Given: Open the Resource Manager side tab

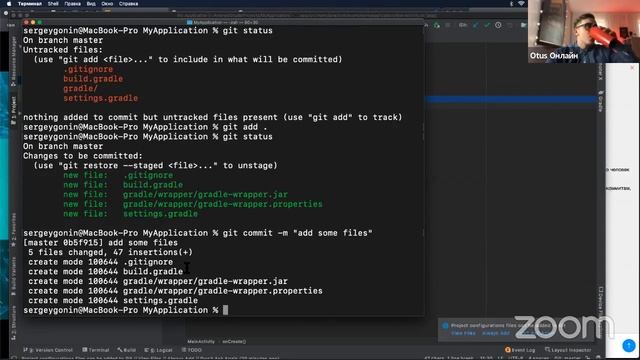Looking at the screenshot, I should [x=13, y=61].
